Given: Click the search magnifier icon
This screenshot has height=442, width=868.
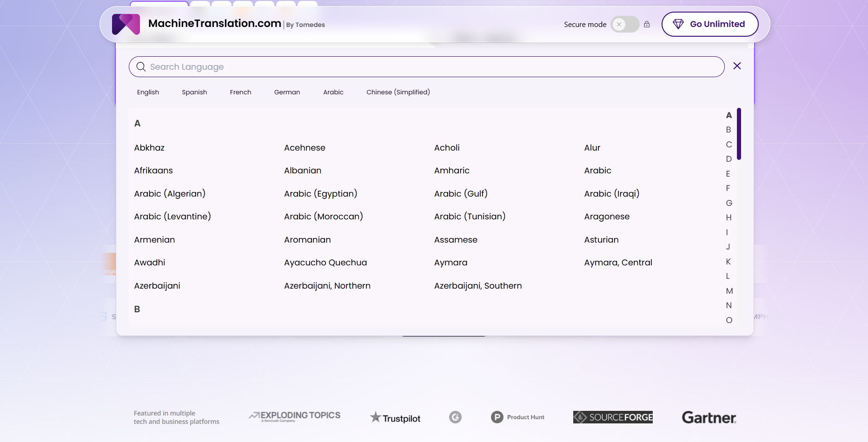Looking at the screenshot, I should 141,67.
